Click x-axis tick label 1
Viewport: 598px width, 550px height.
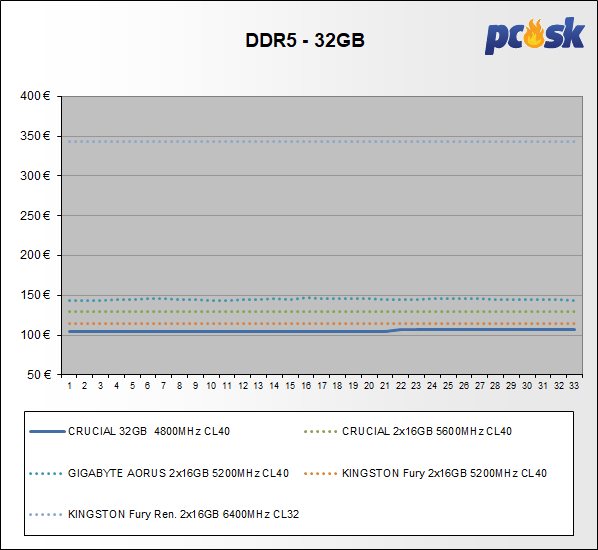pyautogui.click(x=70, y=386)
